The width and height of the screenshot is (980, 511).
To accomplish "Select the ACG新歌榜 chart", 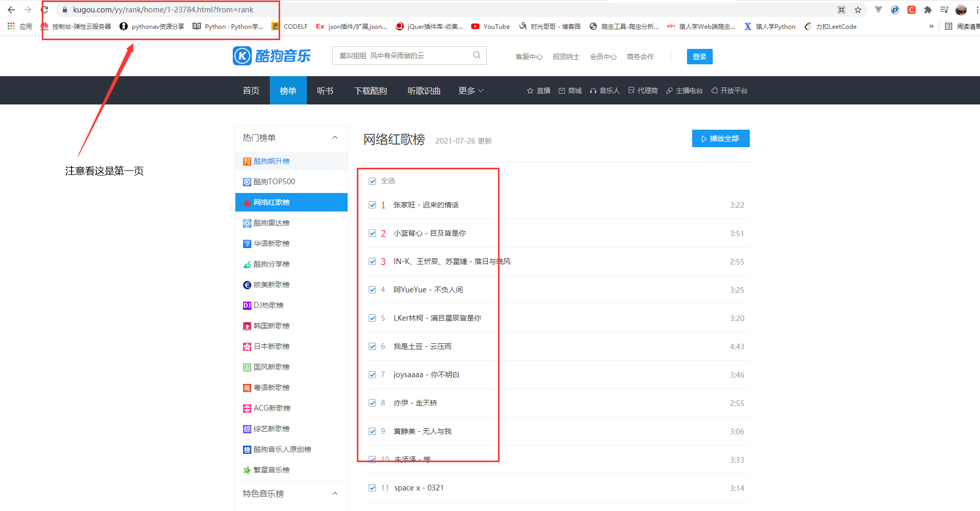I will click(x=271, y=408).
